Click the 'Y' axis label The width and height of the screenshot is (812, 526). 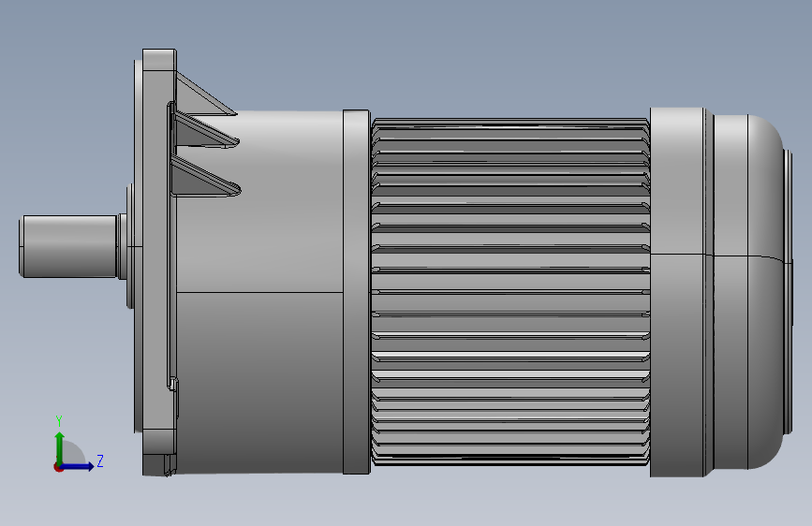(59, 420)
